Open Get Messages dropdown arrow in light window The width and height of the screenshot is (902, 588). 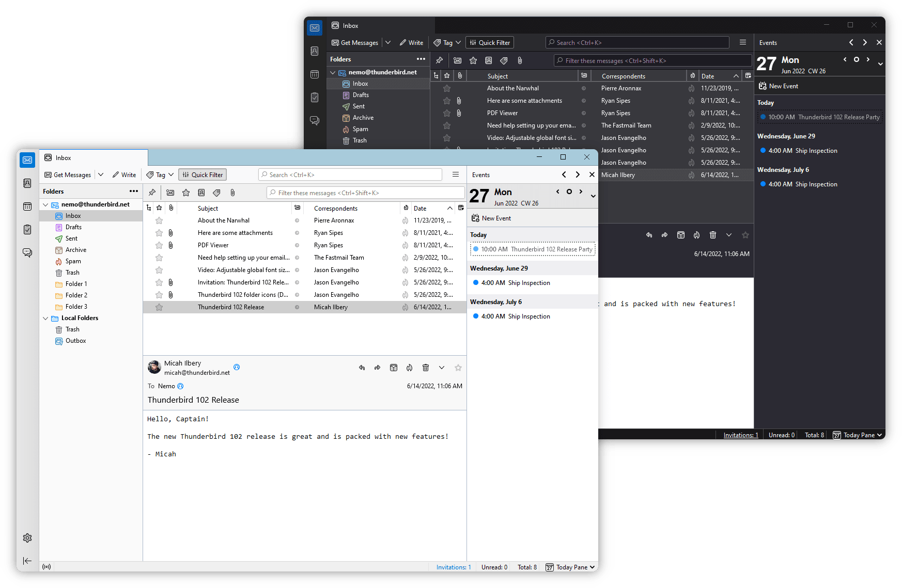point(101,174)
